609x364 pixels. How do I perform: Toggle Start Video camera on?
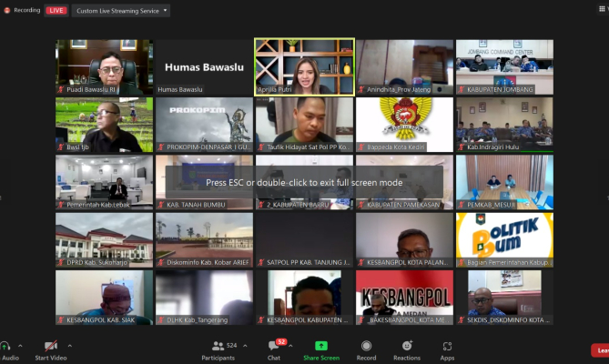50,347
